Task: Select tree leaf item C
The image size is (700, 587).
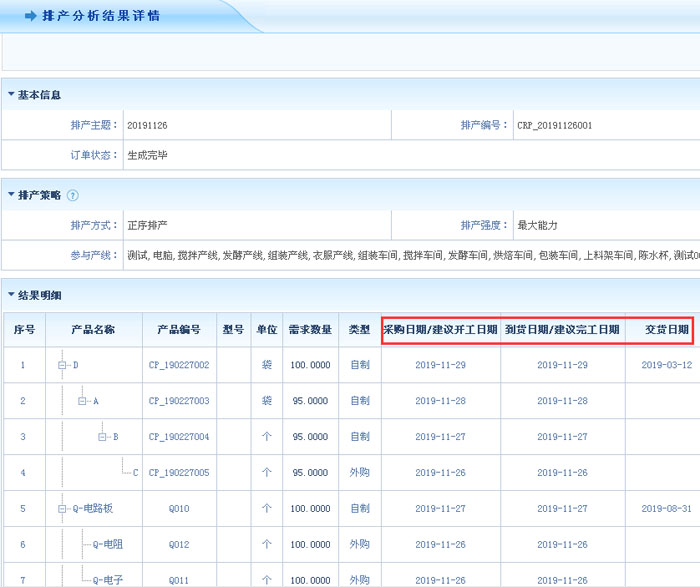Action: [x=135, y=473]
